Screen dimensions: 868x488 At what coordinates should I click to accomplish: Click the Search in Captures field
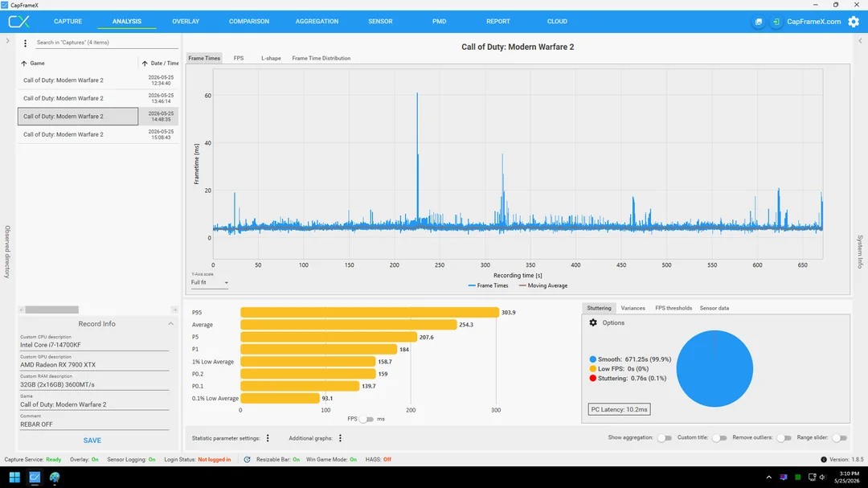pos(107,43)
